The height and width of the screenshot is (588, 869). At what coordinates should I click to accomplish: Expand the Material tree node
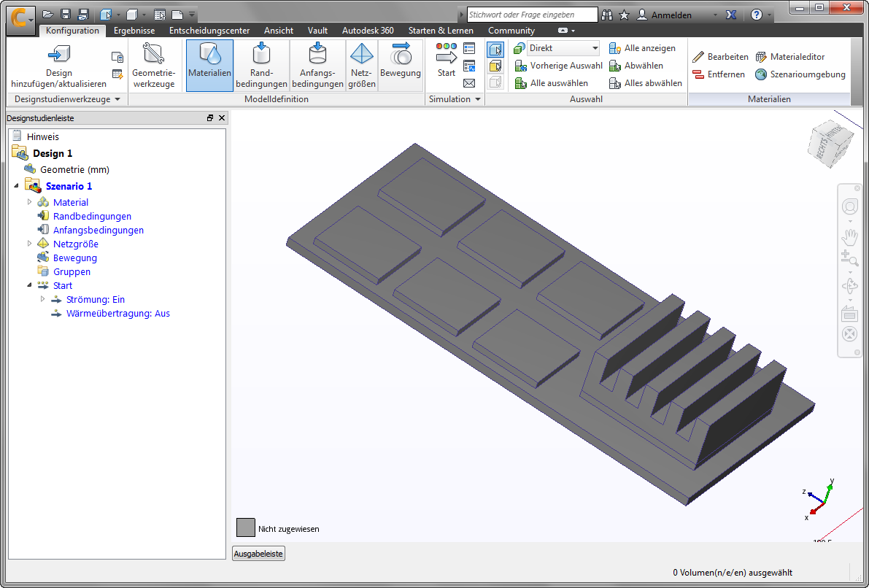29,202
